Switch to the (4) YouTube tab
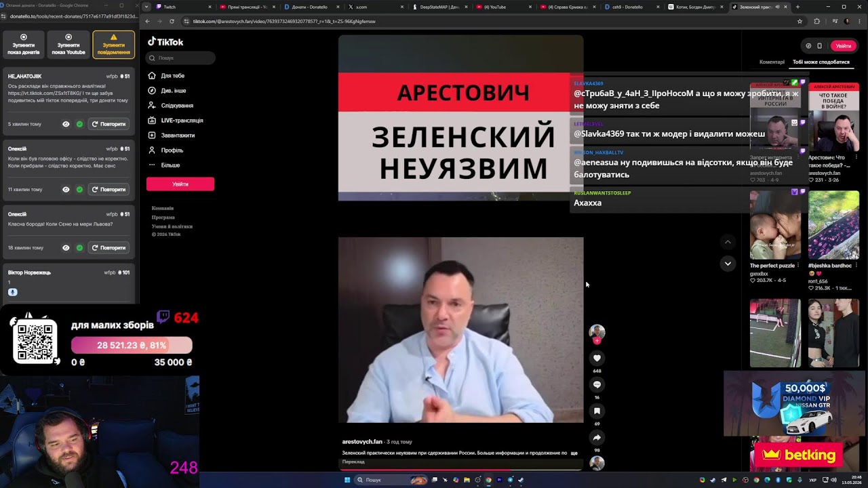The height and width of the screenshot is (488, 868). tap(505, 7)
